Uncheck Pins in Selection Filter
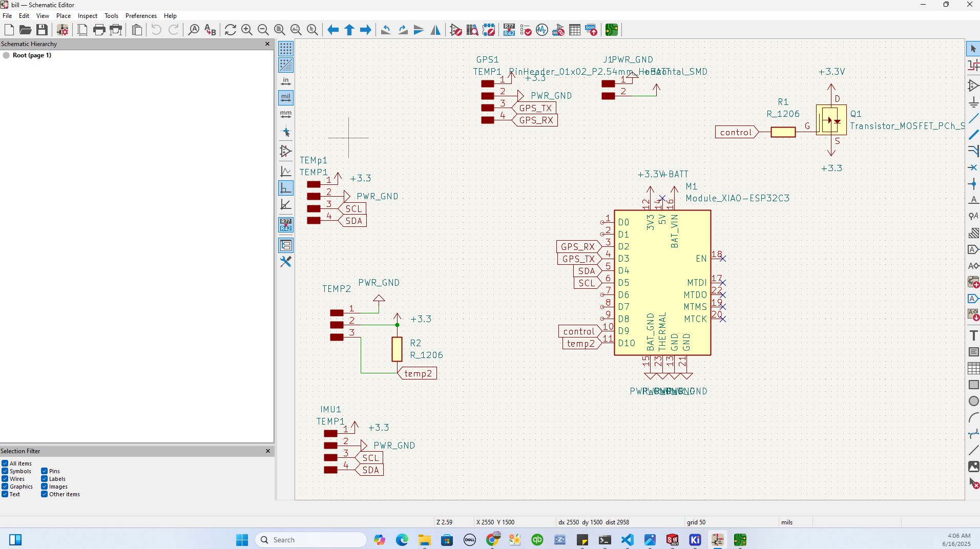Screen dimensions: 980x549 [45, 471]
